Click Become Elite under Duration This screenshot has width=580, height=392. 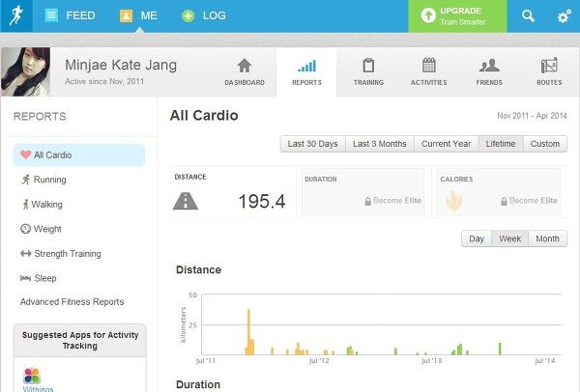(x=397, y=201)
